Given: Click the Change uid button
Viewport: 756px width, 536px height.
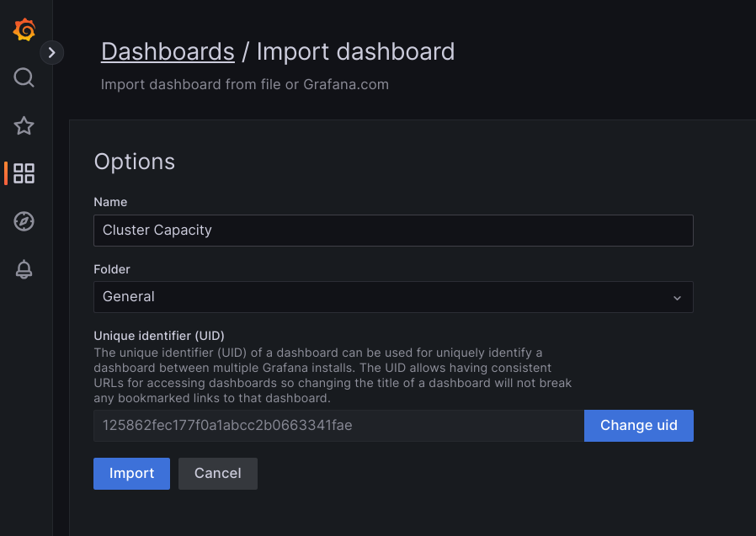Looking at the screenshot, I should click(x=638, y=426).
